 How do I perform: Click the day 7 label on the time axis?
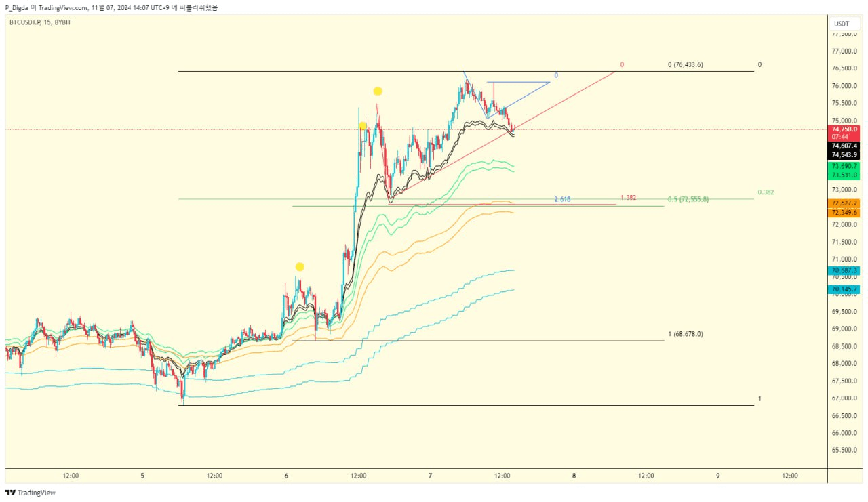431,476
